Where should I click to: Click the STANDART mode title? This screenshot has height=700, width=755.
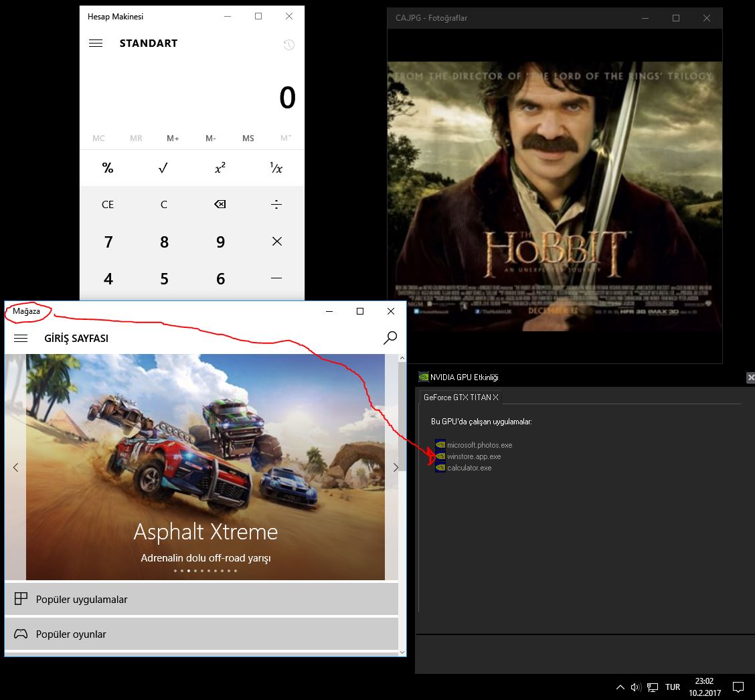[x=149, y=43]
